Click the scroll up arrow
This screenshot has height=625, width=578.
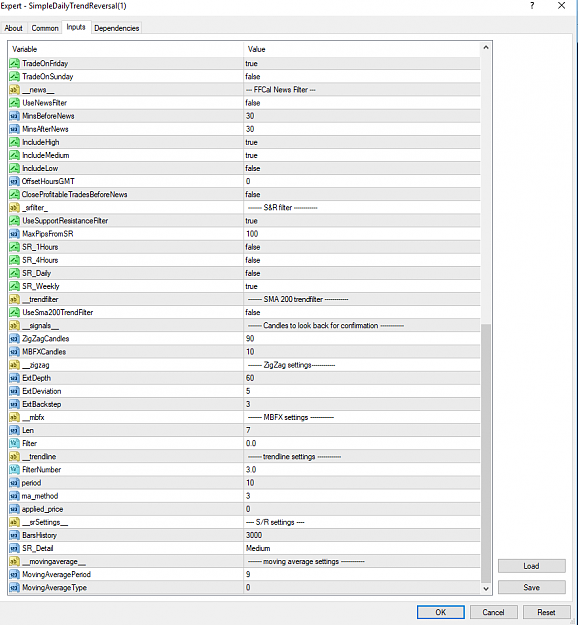[486, 47]
